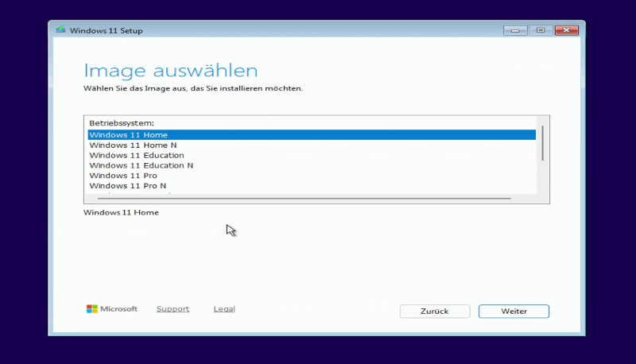This screenshot has height=364, width=636.
Task: Click the Microsoft logo
Action: [112, 309]
